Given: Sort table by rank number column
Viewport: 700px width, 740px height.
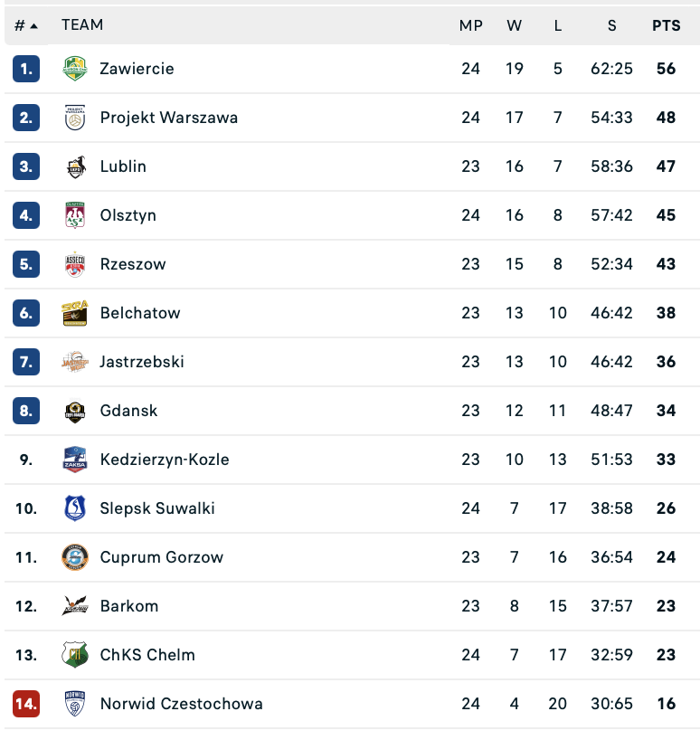Looking at the screenshot, I should point(26,25).
